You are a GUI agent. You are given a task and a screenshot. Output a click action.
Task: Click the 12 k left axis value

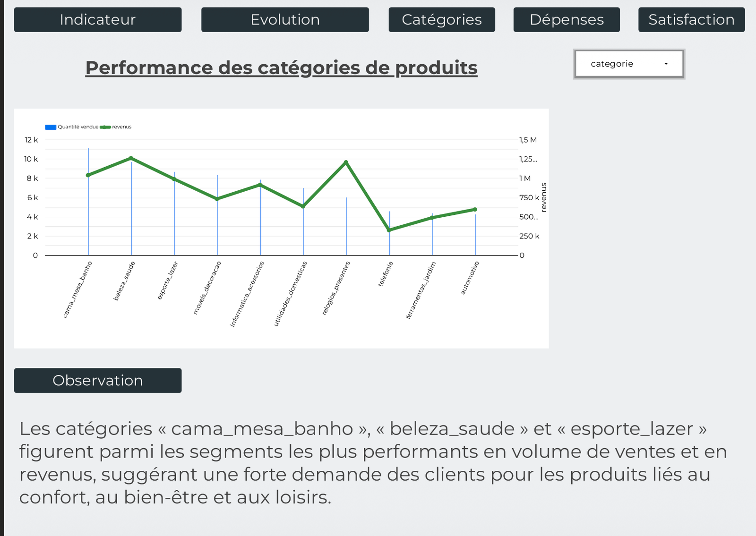tap(31, 140)
